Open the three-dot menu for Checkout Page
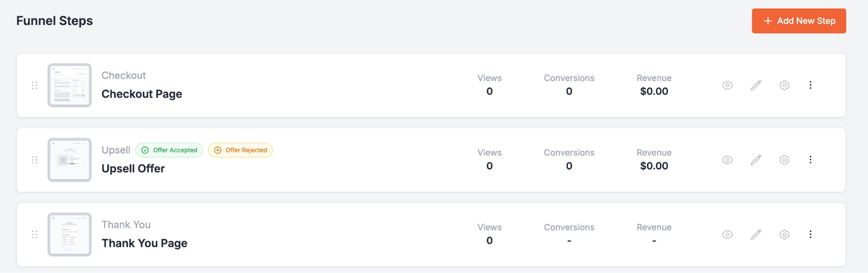 tap(811, 85)
